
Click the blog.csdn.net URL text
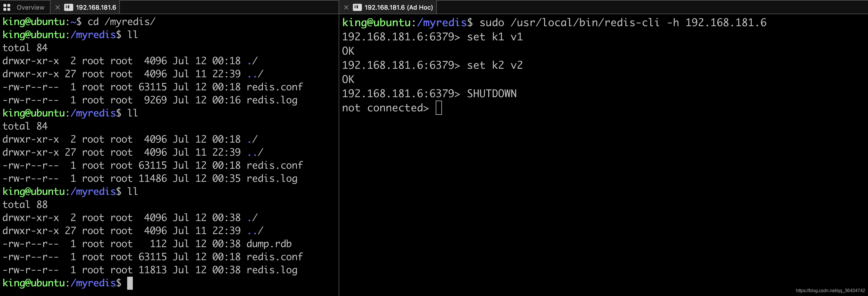point(830,291)
